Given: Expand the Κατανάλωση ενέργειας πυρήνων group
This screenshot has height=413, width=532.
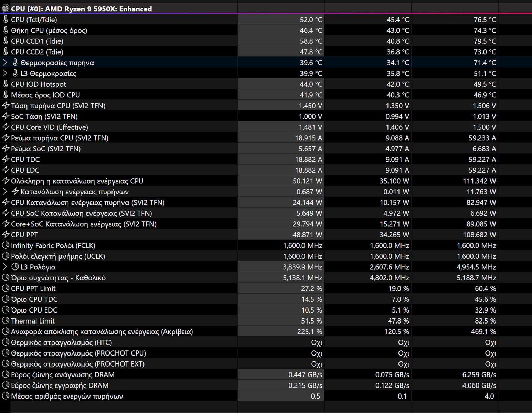Looking at the screenshot, I should pos(5,192).
